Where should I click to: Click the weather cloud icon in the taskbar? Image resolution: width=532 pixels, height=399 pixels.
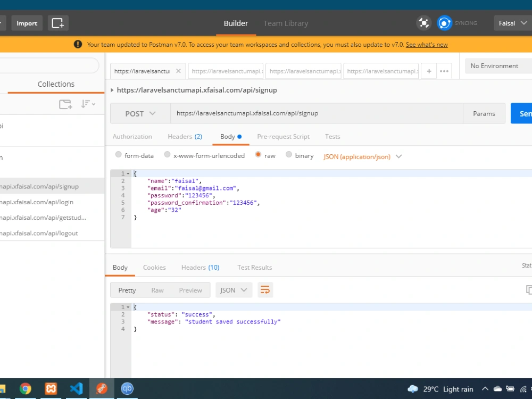click(413, 389)
